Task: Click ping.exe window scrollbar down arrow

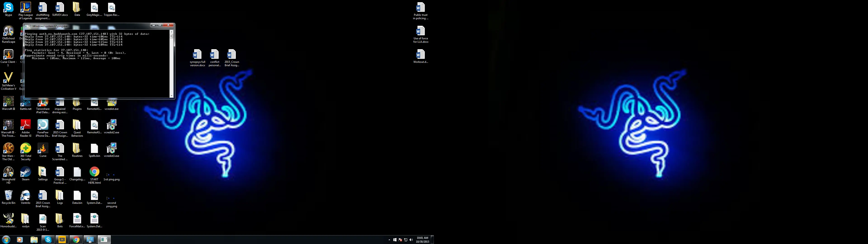Action: pos(171,96)
